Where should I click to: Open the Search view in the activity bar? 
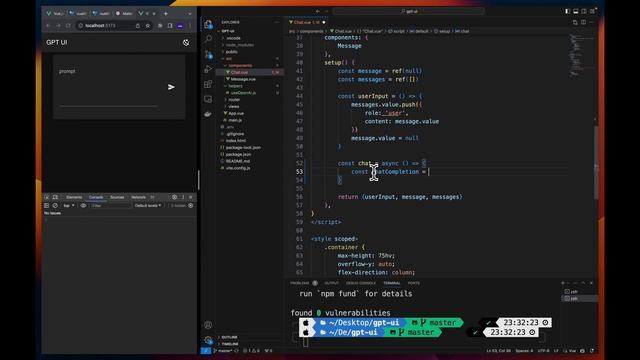tap(208, 39)
